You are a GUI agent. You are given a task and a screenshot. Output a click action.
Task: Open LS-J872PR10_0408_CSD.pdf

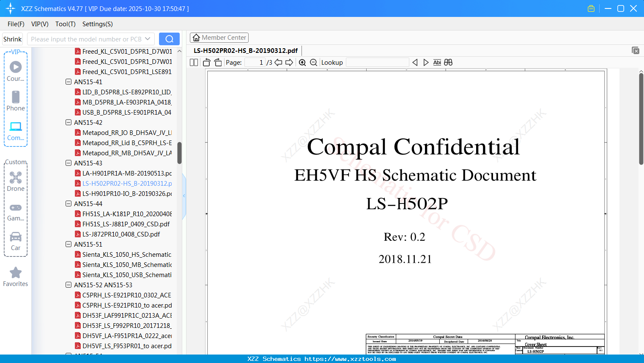pos(118,234)
